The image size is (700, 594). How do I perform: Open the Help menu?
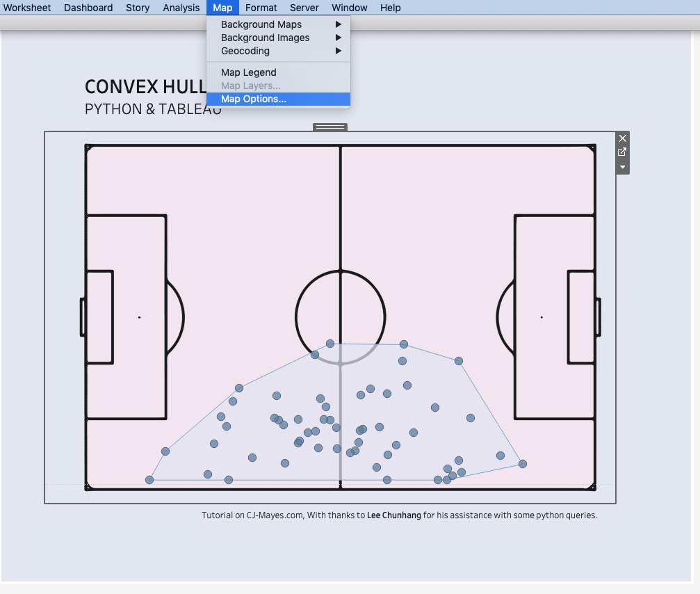tap(390, 8)
